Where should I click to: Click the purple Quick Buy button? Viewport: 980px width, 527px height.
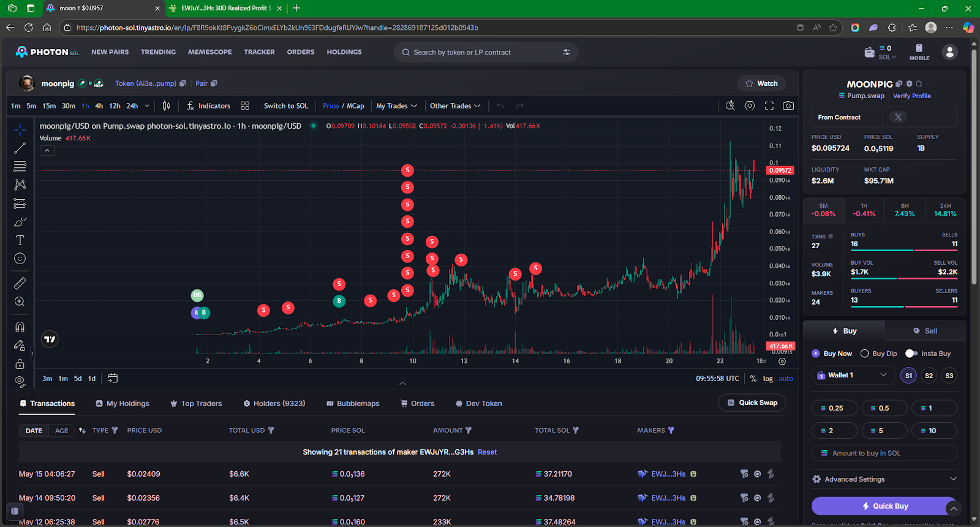pyautogui.click(x=884, y=506)
